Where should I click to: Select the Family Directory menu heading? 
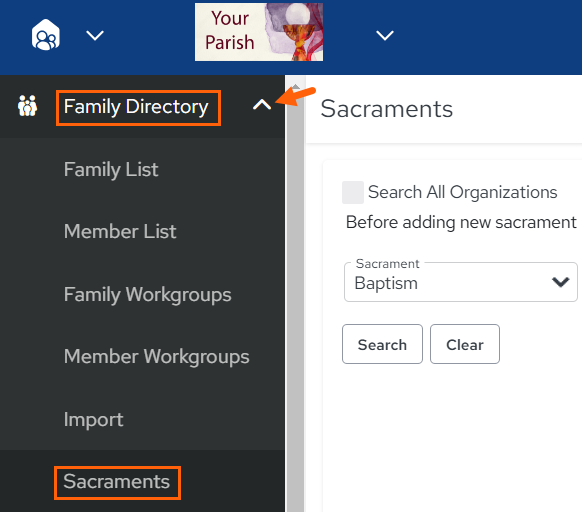(136, 107)
